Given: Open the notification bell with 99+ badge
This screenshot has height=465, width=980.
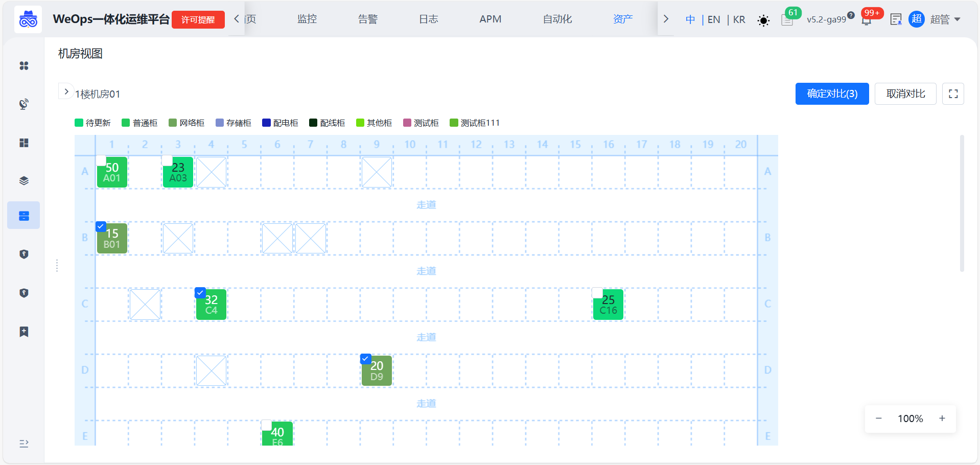Looking at the screenshot, I should click(867, 20).
